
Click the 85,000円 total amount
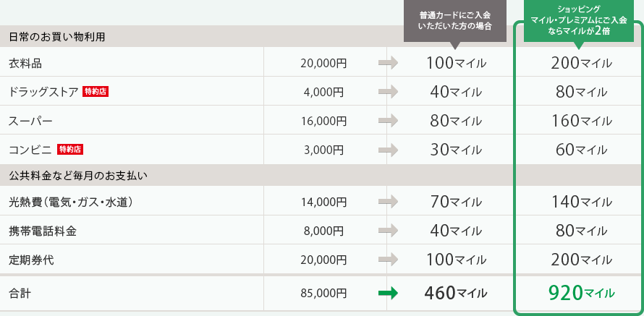click(323, 293)
